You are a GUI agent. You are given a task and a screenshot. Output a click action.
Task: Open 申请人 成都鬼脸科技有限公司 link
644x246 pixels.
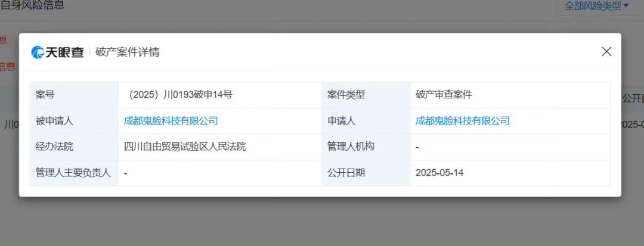[463, 121]
